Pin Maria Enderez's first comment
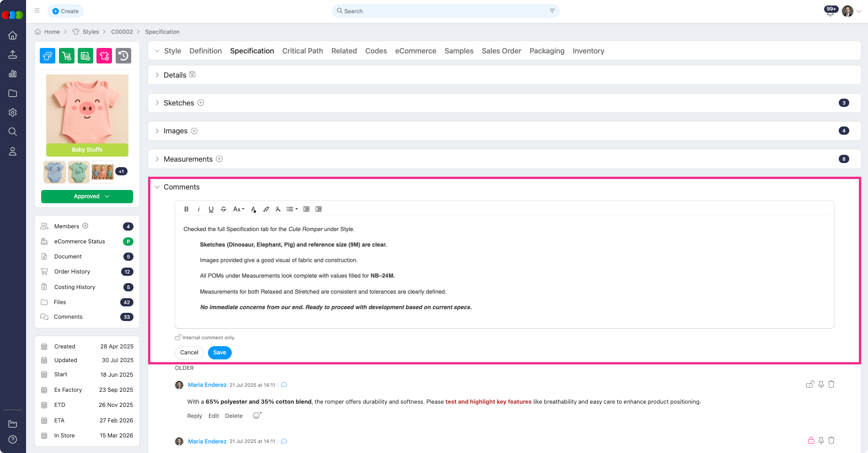Viewport: 868px width, 453px height. pos(821,385)
